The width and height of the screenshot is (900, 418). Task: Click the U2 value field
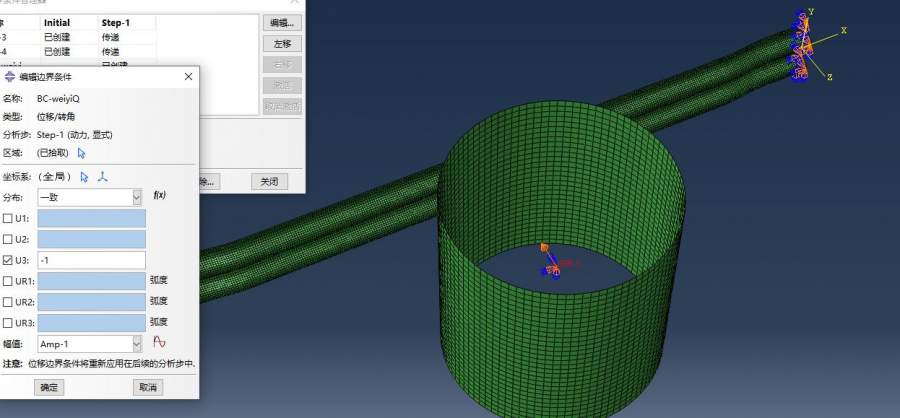pyautogui.click(x=92, y=239)
